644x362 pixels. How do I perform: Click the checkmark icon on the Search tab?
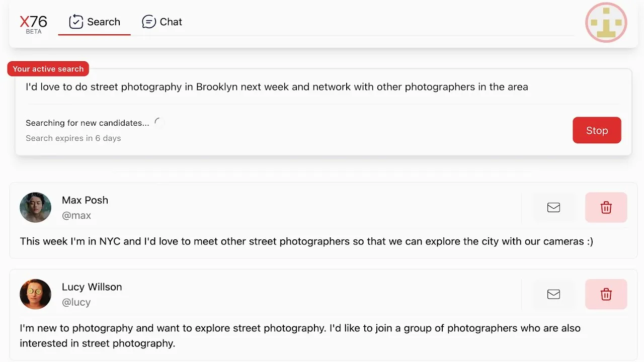(76, 22)
